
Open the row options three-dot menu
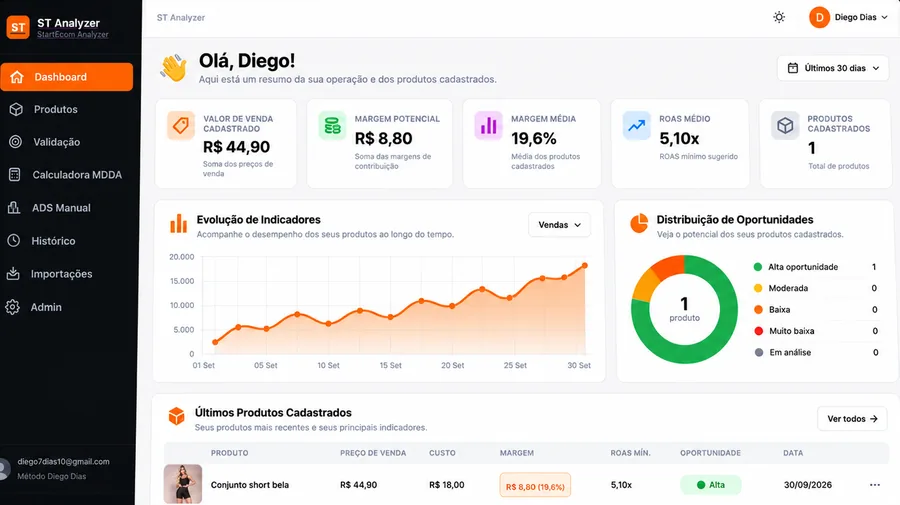click(x=874, y=485)
